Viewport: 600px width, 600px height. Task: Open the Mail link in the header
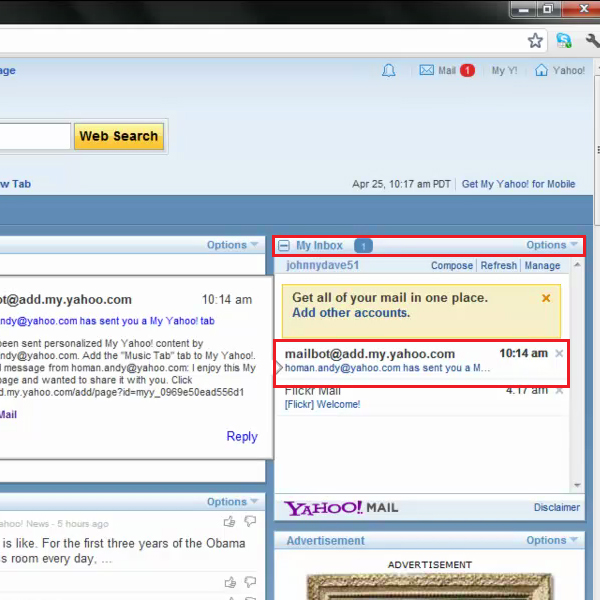[447, 70]
